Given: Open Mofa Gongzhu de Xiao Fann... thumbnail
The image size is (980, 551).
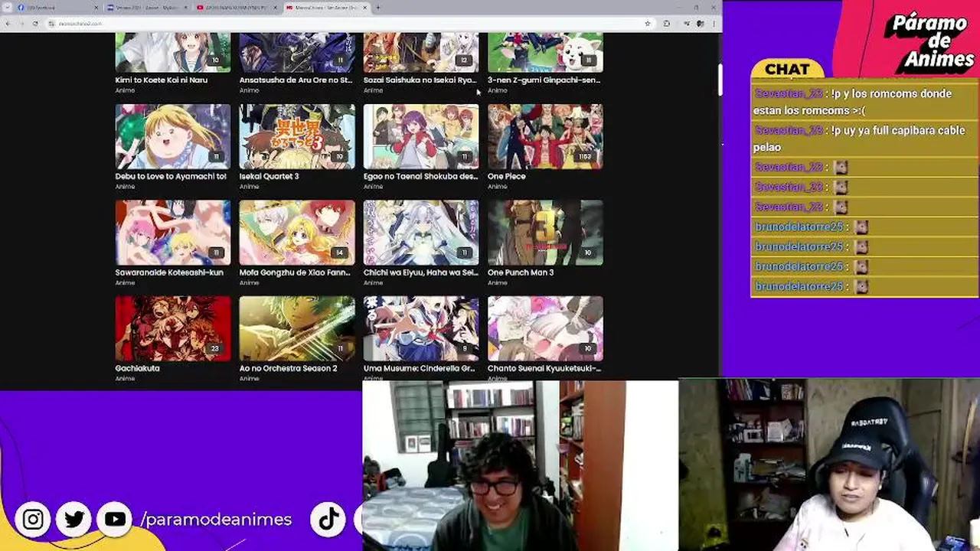Looking at the screenshot, I should (x=297, y=233).
